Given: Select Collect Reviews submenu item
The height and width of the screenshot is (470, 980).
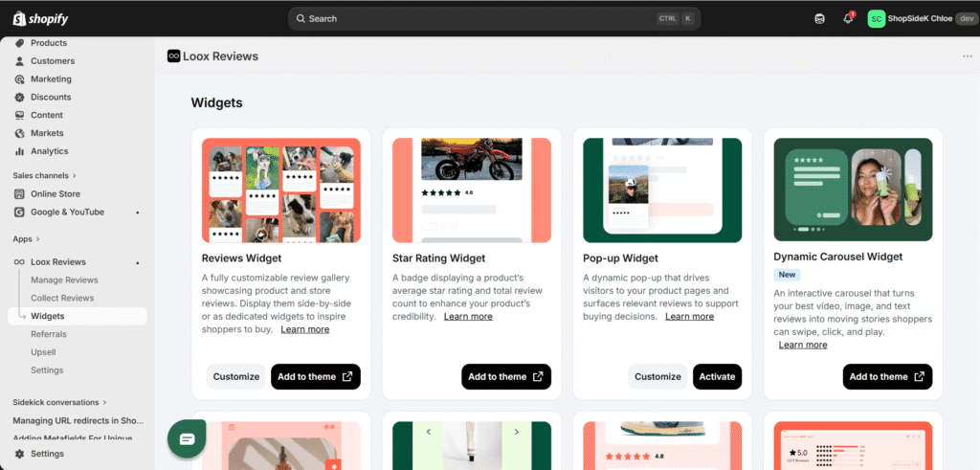Looking at the screenshot, I should click(x=62, y=298).
